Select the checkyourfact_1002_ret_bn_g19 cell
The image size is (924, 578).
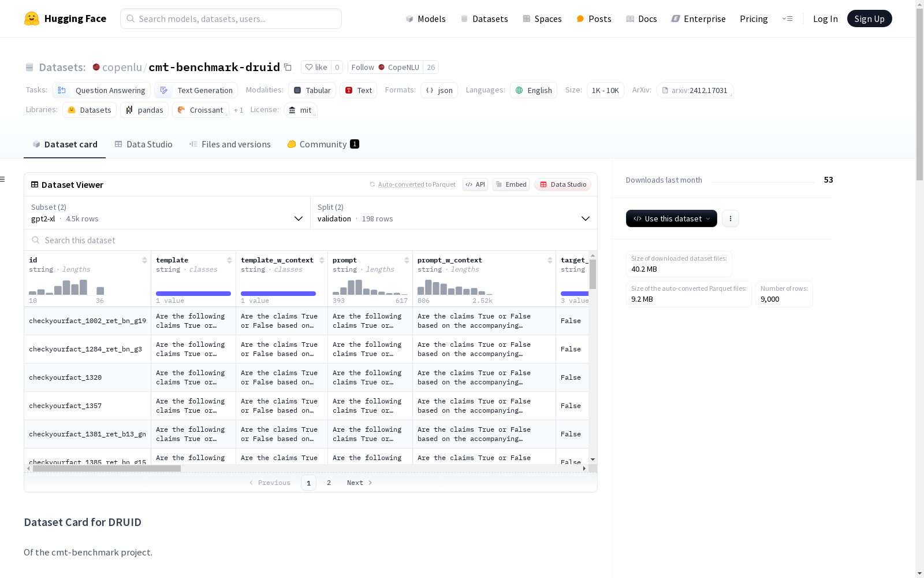87,321
